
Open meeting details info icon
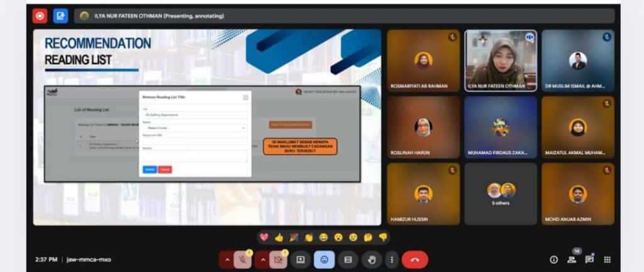coord(553,259)
